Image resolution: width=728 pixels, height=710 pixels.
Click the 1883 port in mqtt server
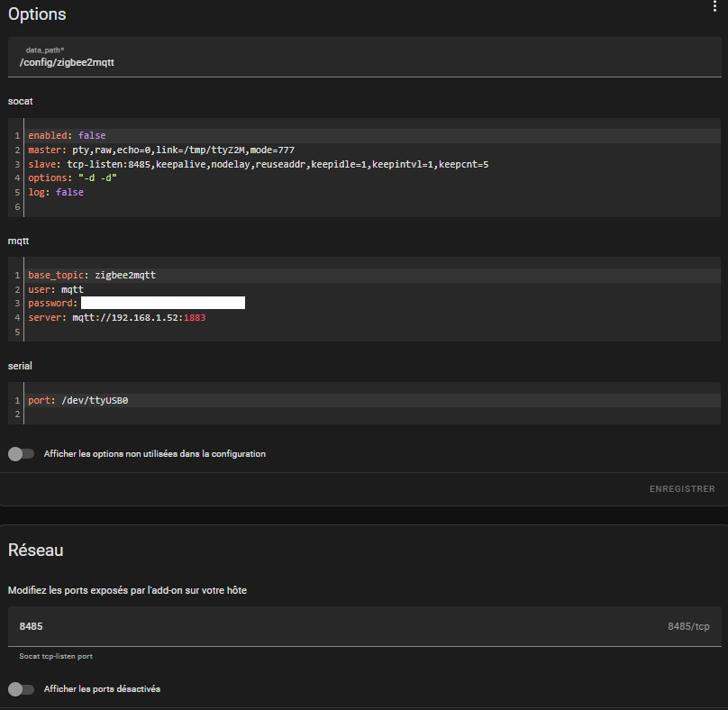pyautogui.click(x=196, y=318)
